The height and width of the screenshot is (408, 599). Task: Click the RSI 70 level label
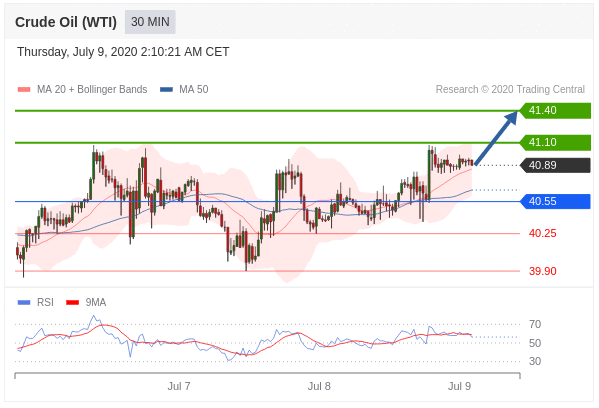tap(535, 324)
